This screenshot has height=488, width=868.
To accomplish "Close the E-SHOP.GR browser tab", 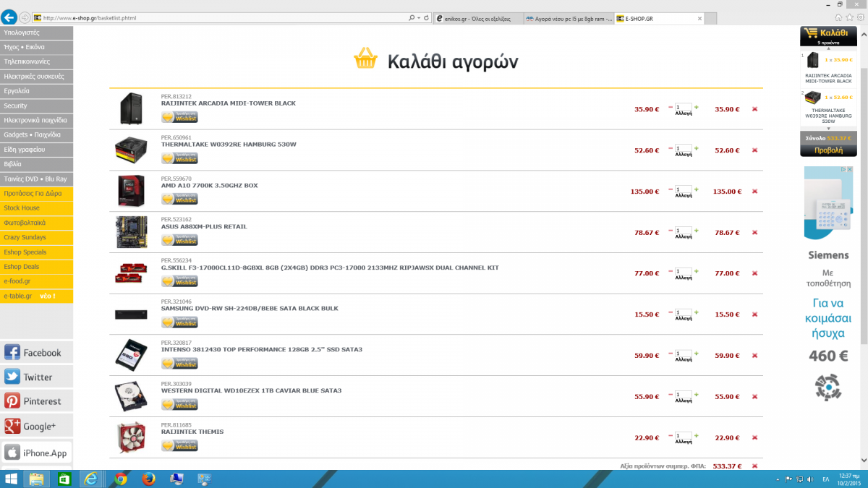I will tap(701, 17).
